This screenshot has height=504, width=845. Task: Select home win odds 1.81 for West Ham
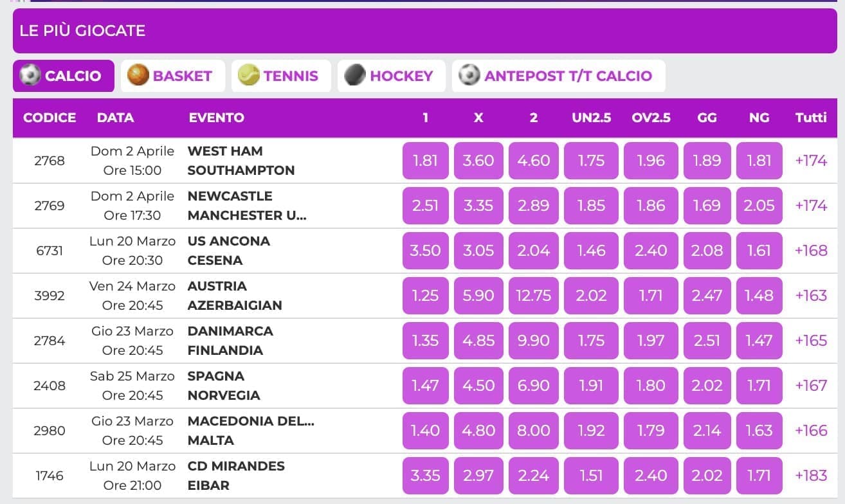(425, 161)
